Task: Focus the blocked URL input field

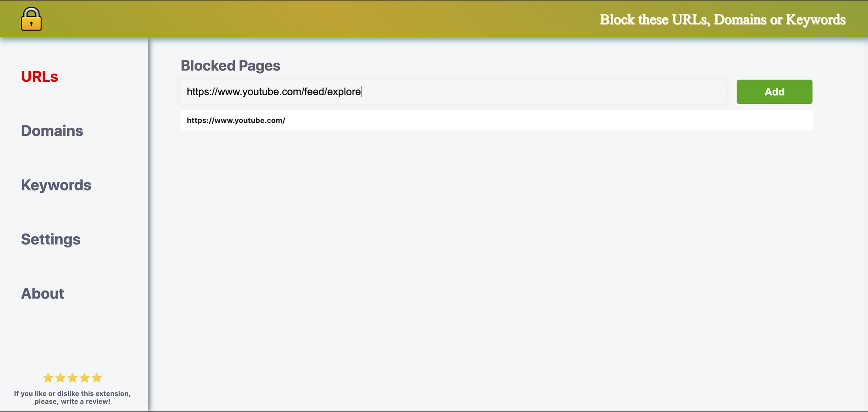Action: (x=453, y=92)
